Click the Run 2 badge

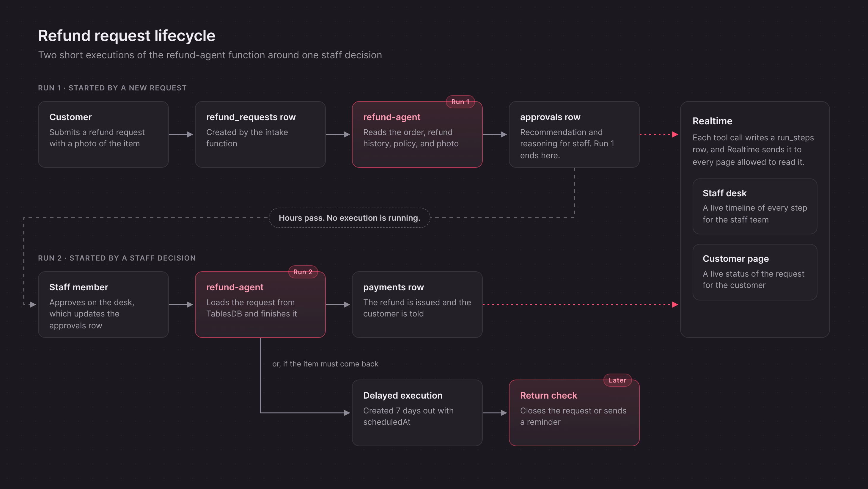coord(303,272)
